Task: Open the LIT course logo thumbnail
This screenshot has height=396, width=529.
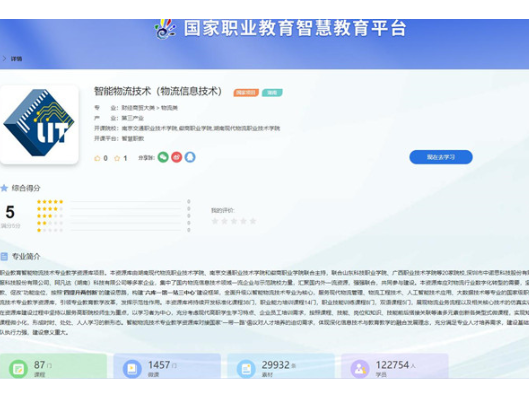Action: click(39, 124)
